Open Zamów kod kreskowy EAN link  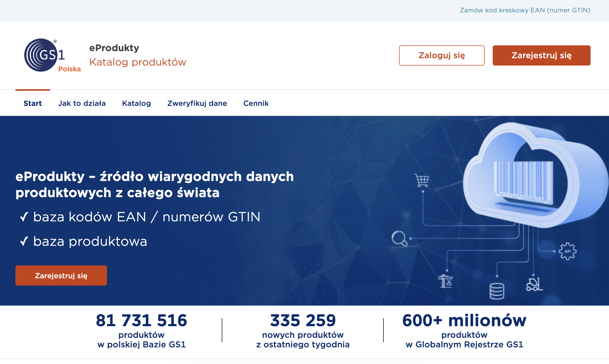(525, 10)
